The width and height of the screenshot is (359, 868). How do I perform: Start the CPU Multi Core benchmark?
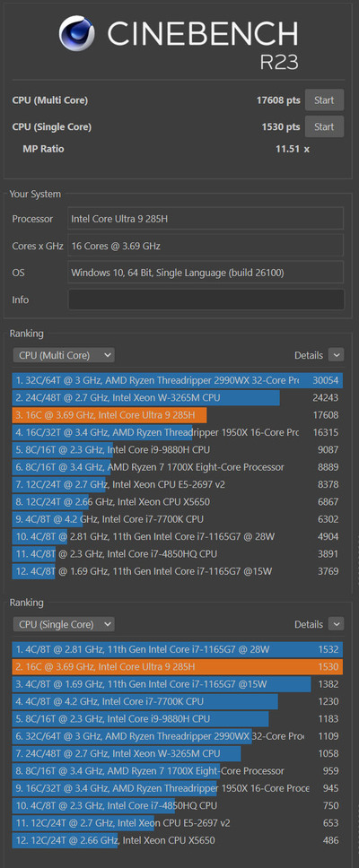click(324, 100)
